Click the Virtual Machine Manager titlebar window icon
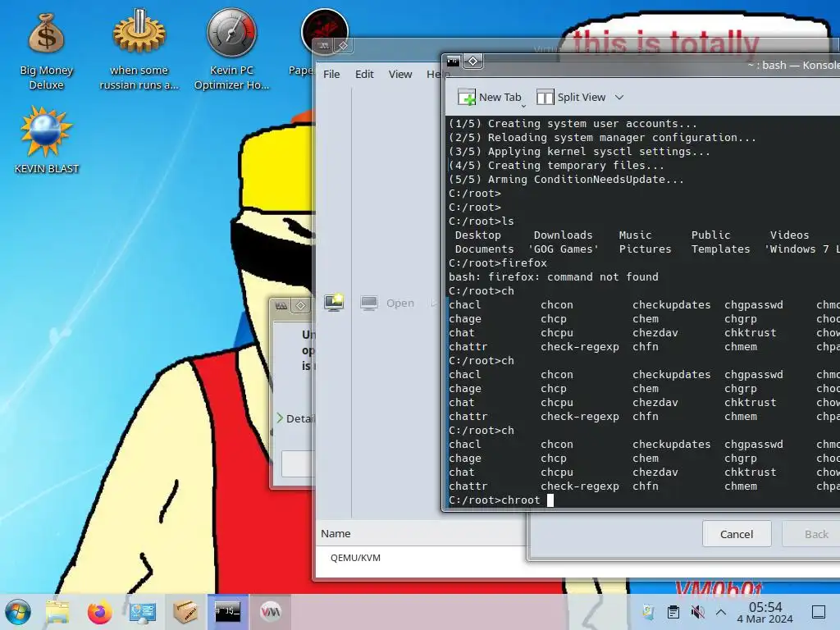This screenshot has height=630, width=840. click(324, 46)
